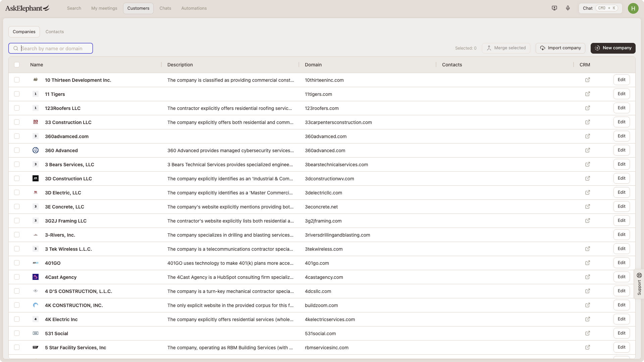This screenshot has width=644, height=362.
Task: Click domain 3riversdrillingandblasting.com
Action: [x=337, y=235]
